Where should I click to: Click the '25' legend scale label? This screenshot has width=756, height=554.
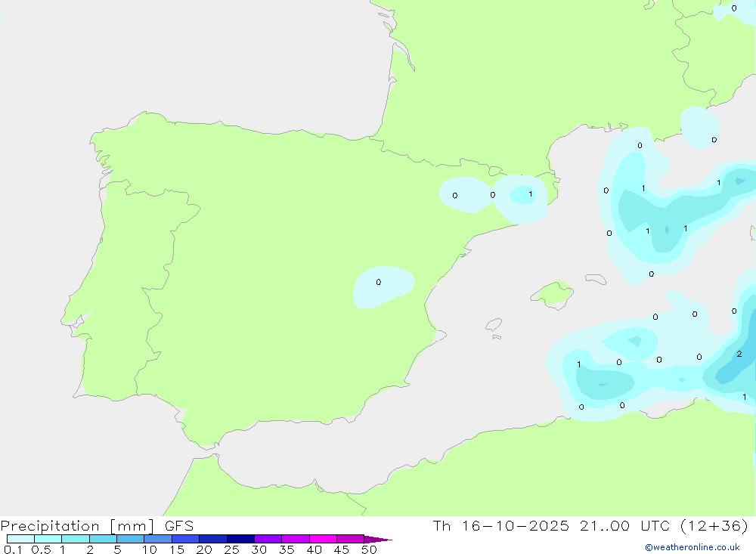232,549
